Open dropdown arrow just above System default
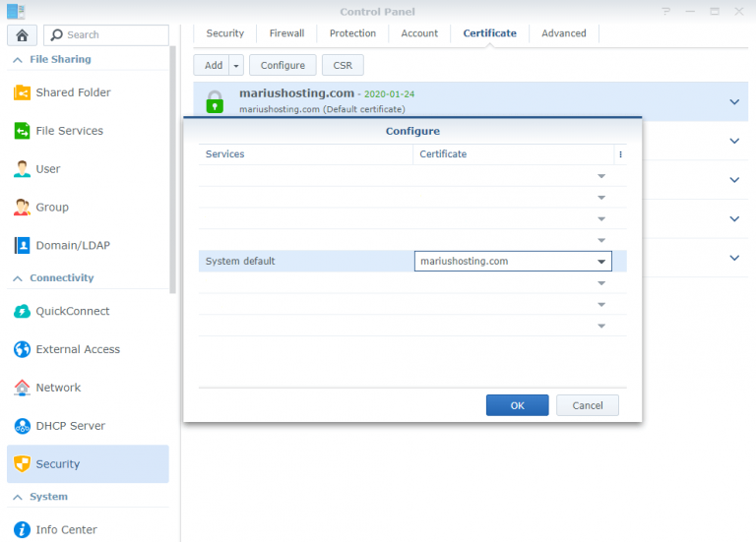The height and width of the screenshot is (542, 756). [x=601, y=240]
